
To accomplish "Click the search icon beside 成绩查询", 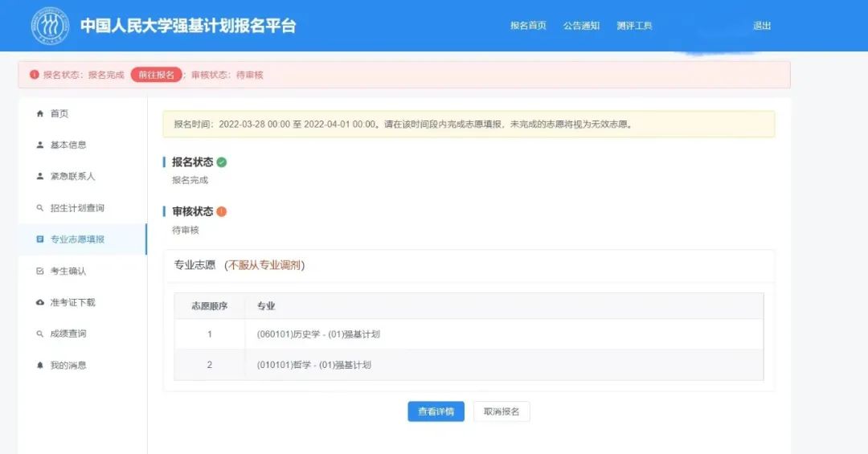I will (x=40, y=333).
